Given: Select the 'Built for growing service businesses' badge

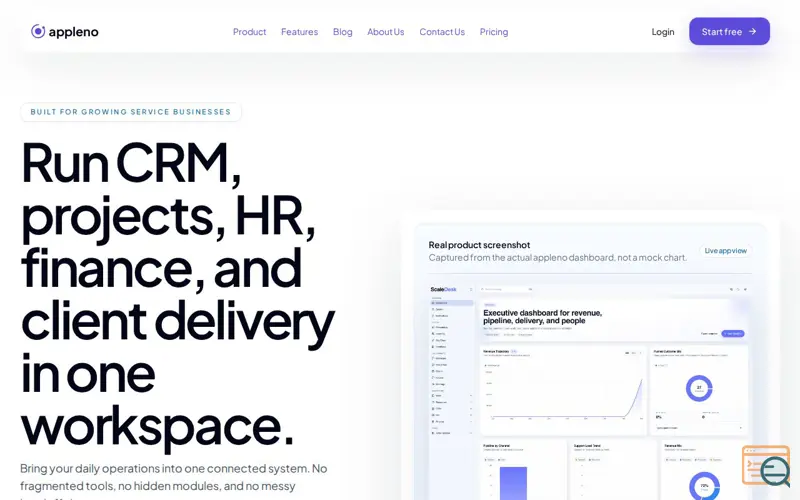Looking at the screenshot, I should point(131,112).
